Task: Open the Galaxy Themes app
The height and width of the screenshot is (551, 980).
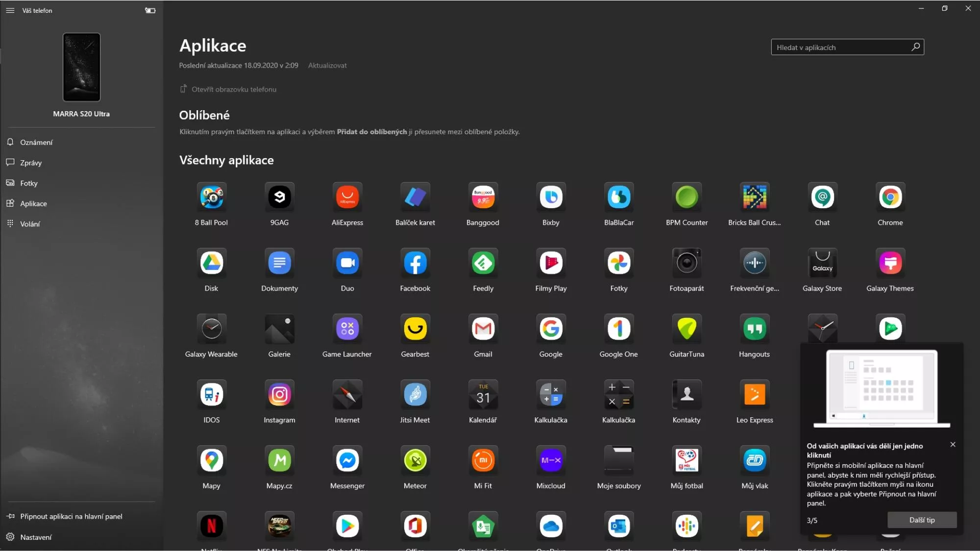Action: (890, 263)
